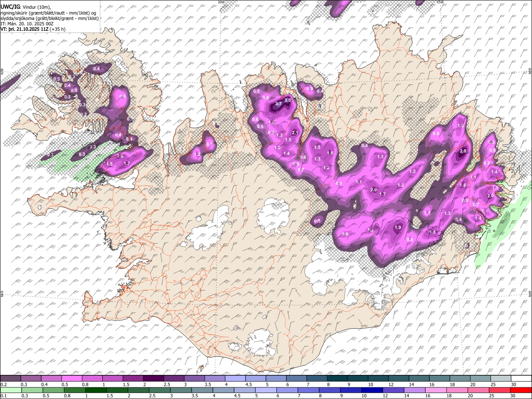This screenshot has height=399, width=532.
Task: Click the "3.7" precipitation value on the map
Action: (x=279, y=103)
